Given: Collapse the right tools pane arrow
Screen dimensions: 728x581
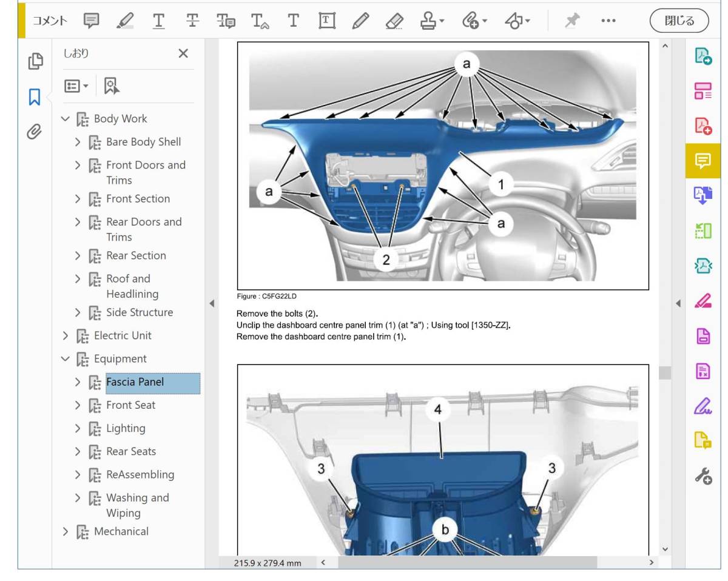Looking at the screenshot, I should pyautogui.click(x=678, y=303).
